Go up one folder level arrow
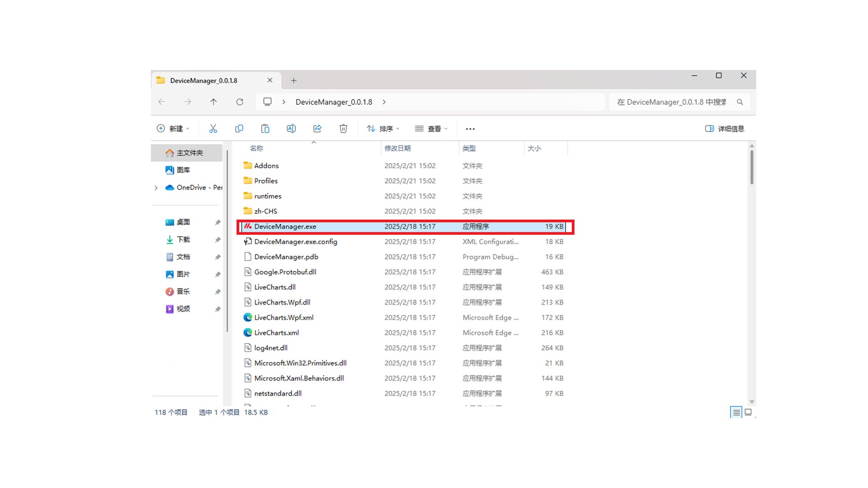868x488 pixels. [213, 102]
